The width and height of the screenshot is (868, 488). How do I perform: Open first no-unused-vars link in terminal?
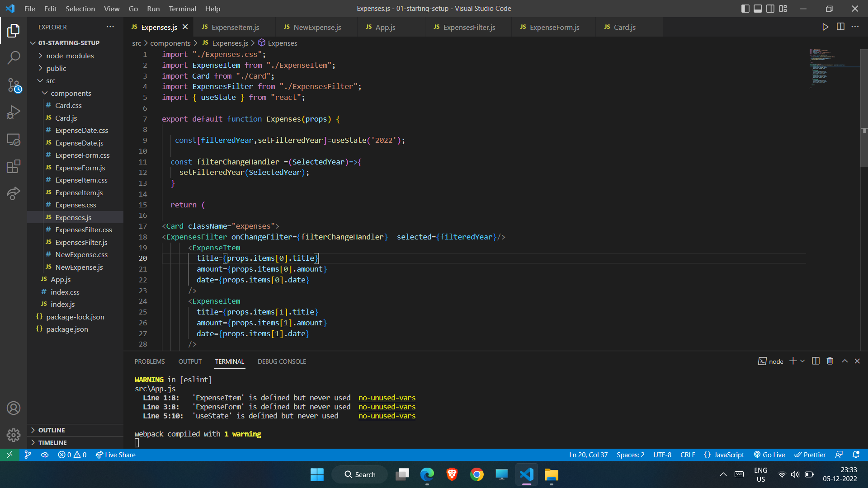point(387,398)
